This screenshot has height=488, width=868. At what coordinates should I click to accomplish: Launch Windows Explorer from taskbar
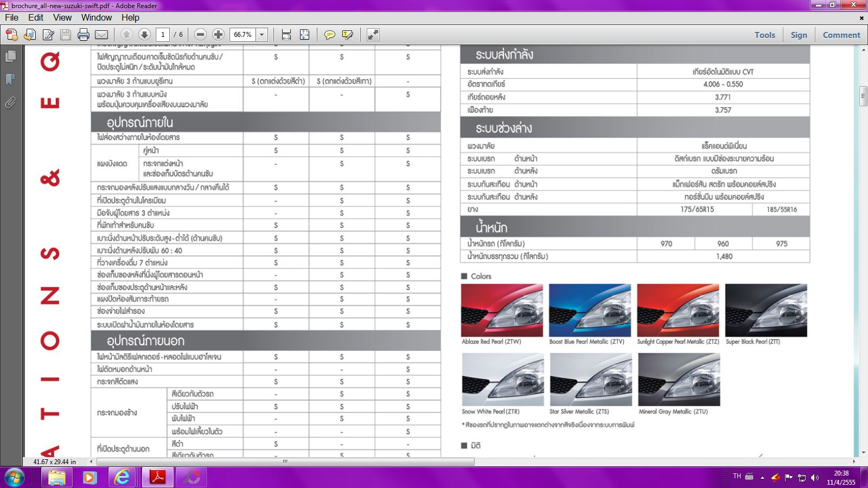(x=57, y=478)
